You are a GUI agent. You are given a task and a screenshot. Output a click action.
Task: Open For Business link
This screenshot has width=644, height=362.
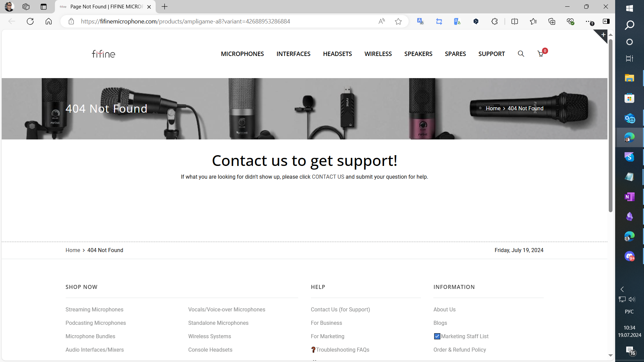click(326, 323)
